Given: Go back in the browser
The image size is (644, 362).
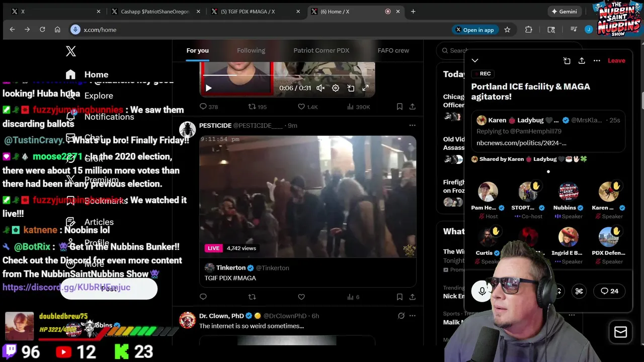Looking at the screenshot, I should tap(12, 30).
